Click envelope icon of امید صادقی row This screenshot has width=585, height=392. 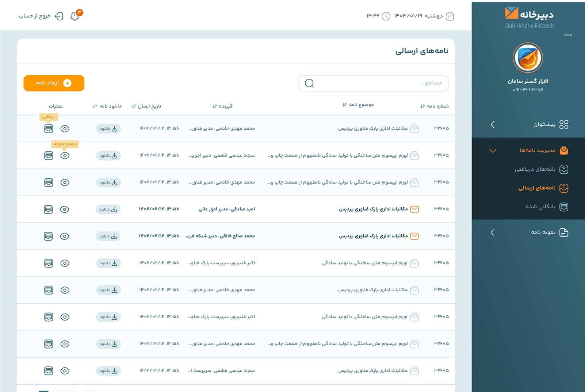pyautogui.click(x=414, y=209)
